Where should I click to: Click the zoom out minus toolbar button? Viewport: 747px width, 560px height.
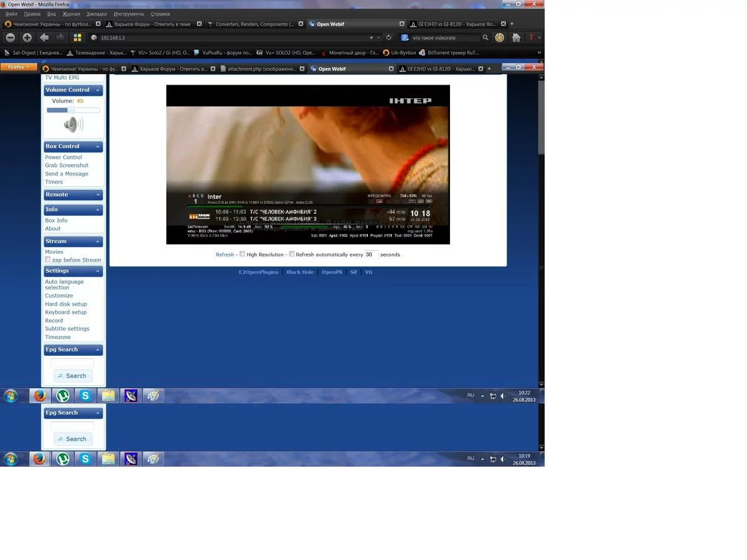(11, 37)
